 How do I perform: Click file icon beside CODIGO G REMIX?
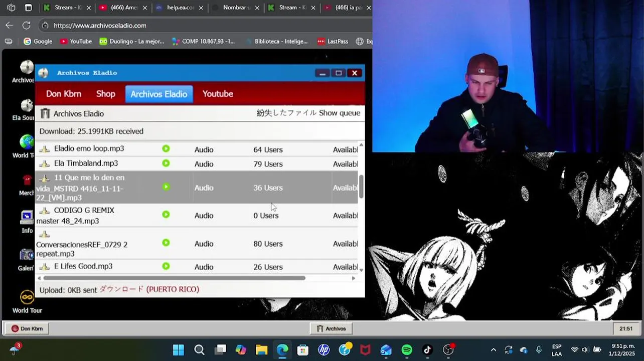pyautogui.click(x=45, y=211)
